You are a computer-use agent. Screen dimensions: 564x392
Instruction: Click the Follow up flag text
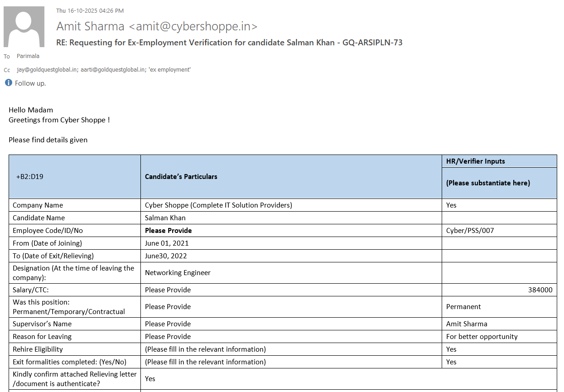30,83
